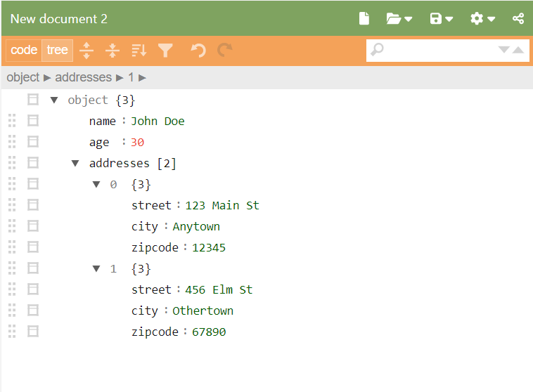Open the save dropdown menu
The image size is (533, 392).
point(441,19)
